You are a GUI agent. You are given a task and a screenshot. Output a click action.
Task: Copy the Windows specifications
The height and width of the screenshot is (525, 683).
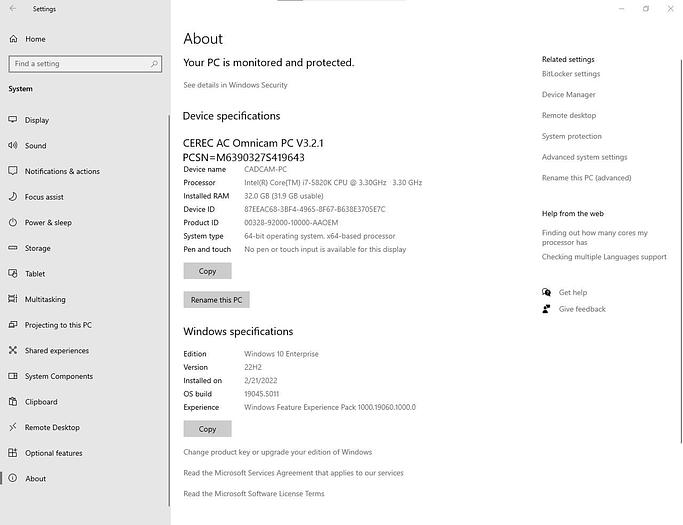tap(207, 429)
